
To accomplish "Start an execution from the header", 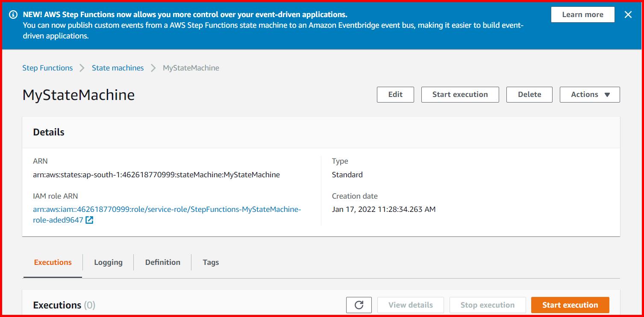I will pos(460,94).
